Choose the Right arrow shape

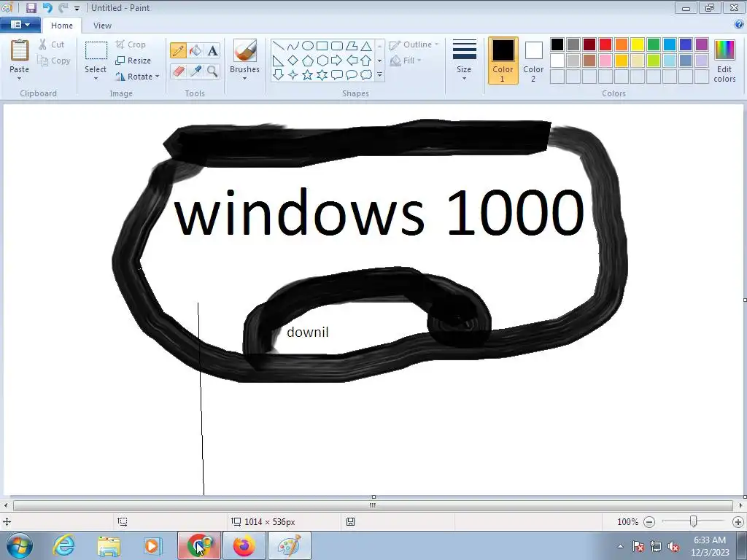(337, 61)
